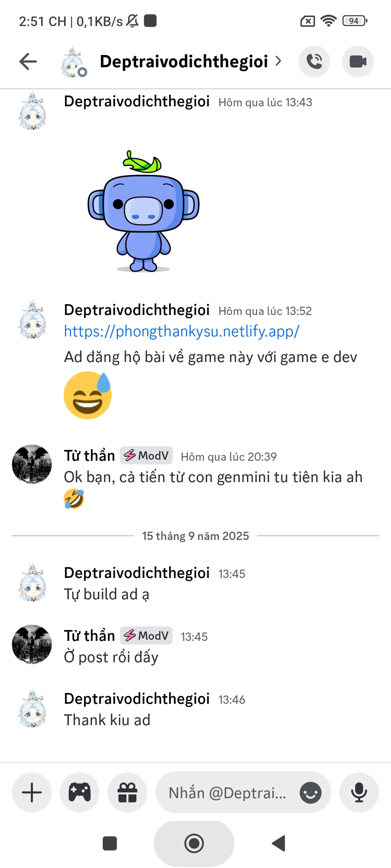Screen dimensions: 391x868
Task: Open the phongthankysu.netlify.app link
Action: point(182,331)
